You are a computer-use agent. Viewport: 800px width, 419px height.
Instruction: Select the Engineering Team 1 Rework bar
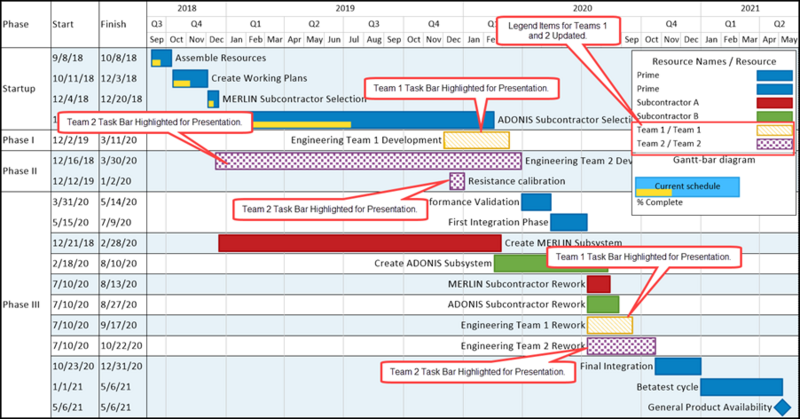point(610,325)
